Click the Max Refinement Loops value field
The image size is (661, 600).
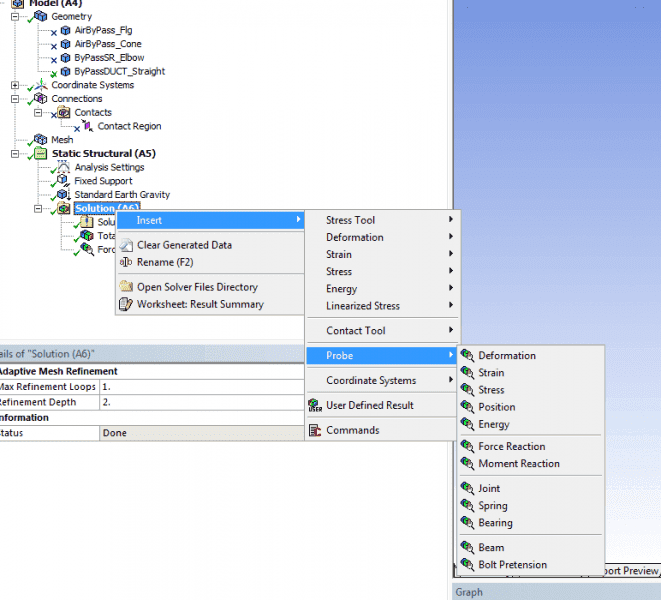(200, 386)
